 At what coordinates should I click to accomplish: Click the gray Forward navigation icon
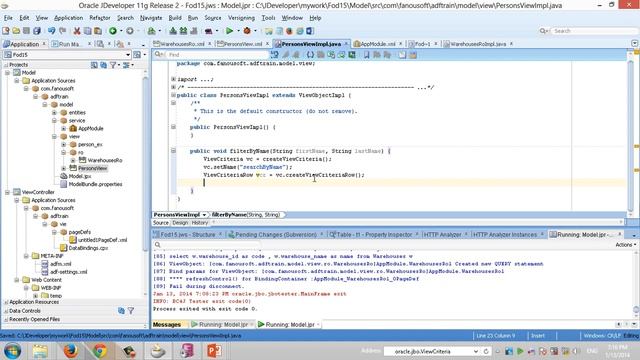(x=130, y=31)
